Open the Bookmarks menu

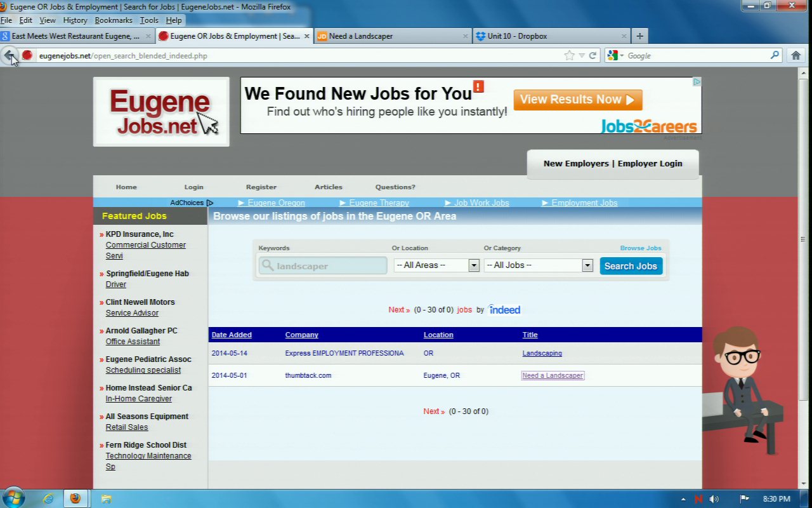[114, 20]
